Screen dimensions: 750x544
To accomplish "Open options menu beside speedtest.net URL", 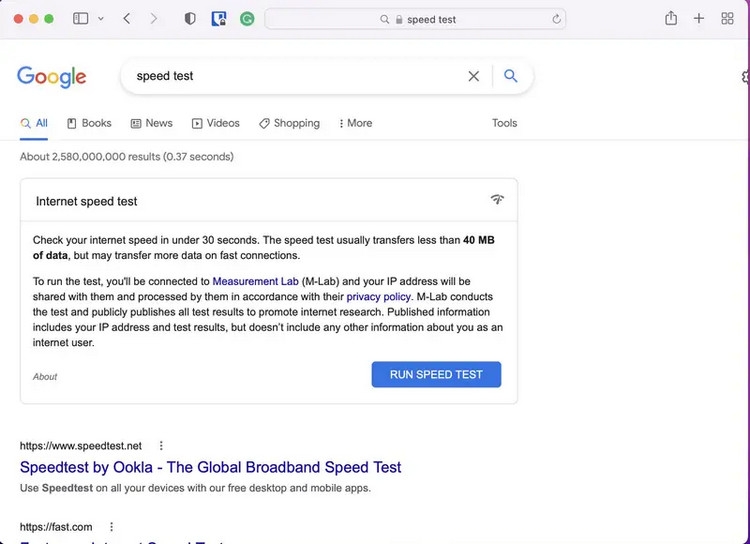I will point(161,446).
